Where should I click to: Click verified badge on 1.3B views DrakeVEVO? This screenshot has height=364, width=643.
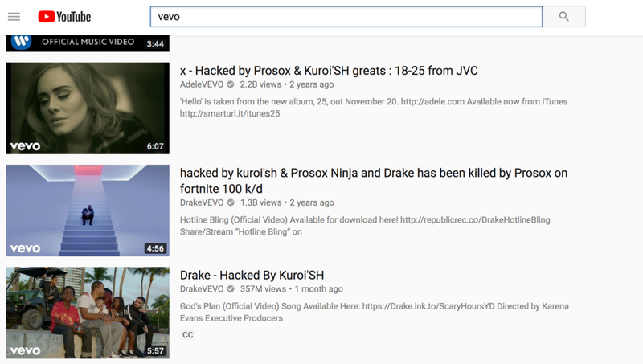coord(231,202)
